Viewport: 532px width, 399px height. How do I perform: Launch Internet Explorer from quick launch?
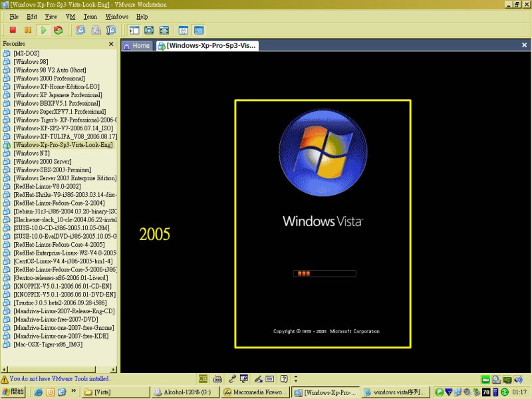[x=39, y=392]
